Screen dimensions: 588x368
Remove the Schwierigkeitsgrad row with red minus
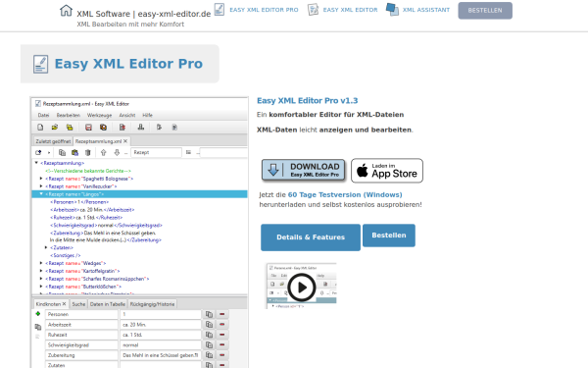point(222,344)
